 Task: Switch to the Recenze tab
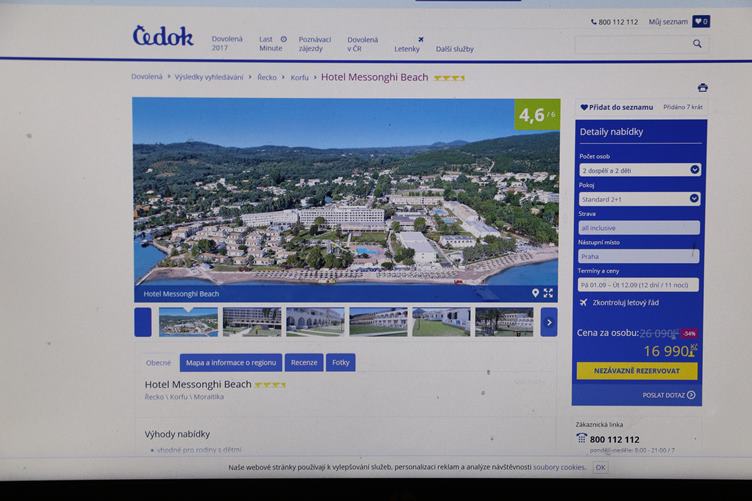click(304, 362)
